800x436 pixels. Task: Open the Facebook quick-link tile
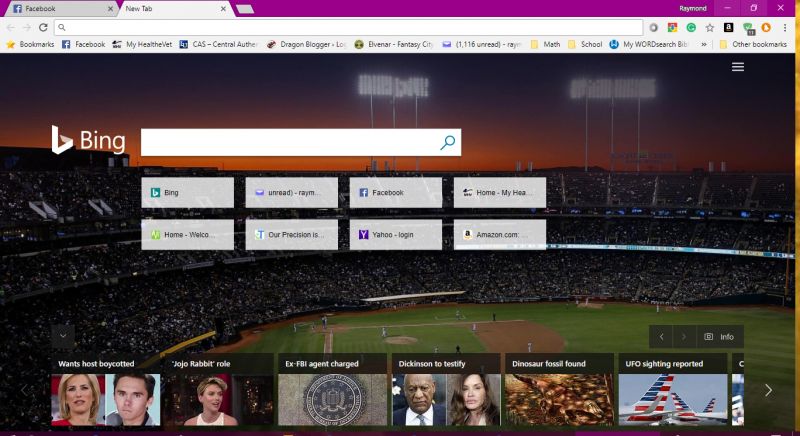[395, 192]
